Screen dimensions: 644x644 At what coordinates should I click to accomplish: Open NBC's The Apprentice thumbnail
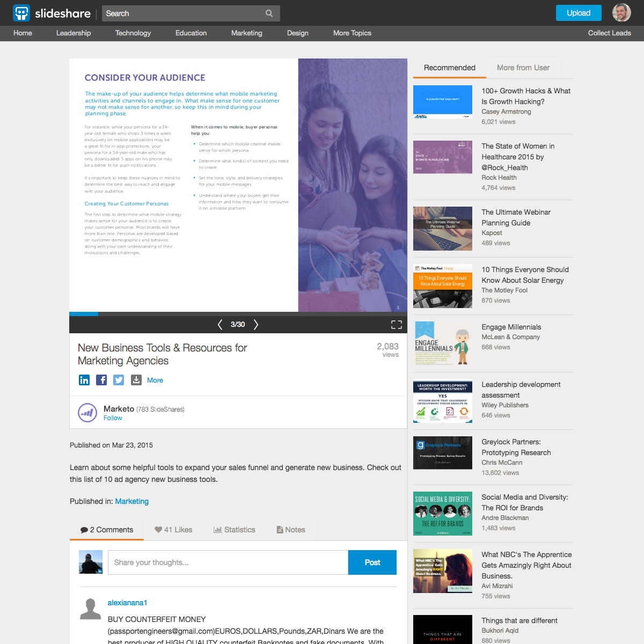(443, 571)
